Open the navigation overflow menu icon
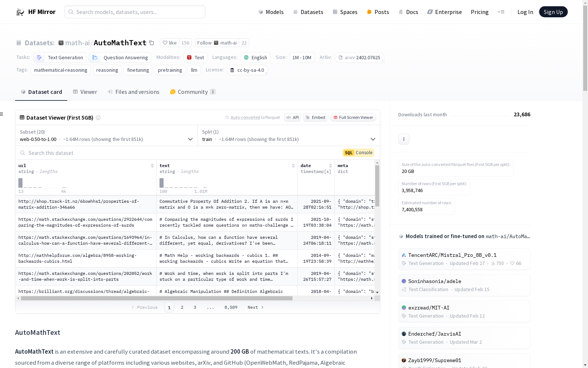 (501, 12)
